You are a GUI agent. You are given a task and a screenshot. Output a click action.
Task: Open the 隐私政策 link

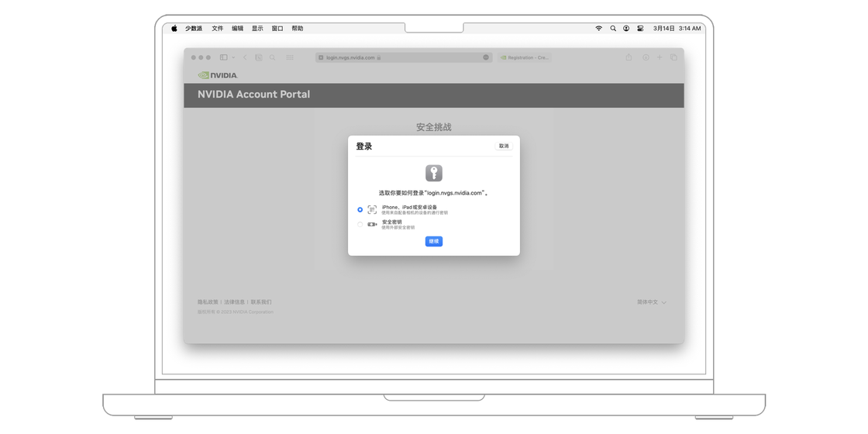[x=208, y=302]
